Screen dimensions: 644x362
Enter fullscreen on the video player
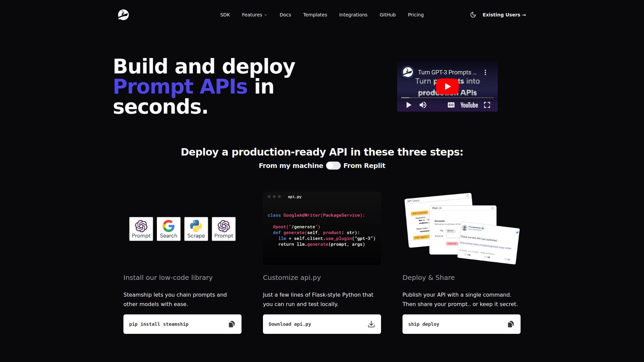487,105
